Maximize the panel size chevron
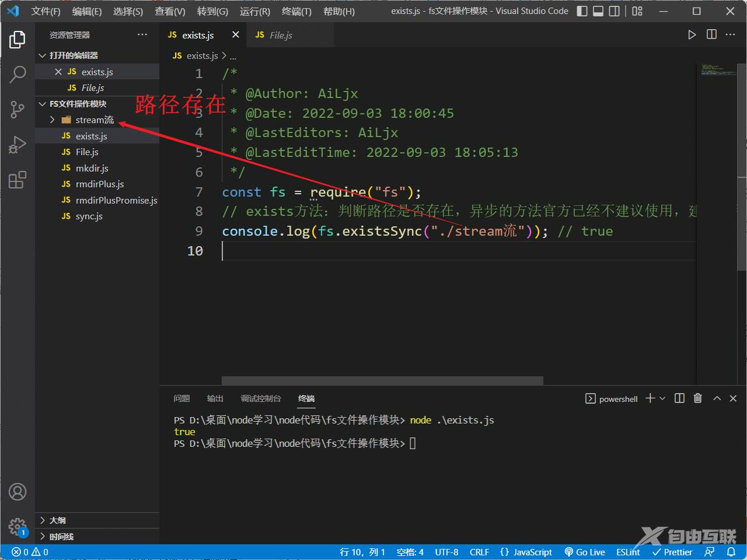The height and width of the screenshot is (560, 747). (717, 398)
